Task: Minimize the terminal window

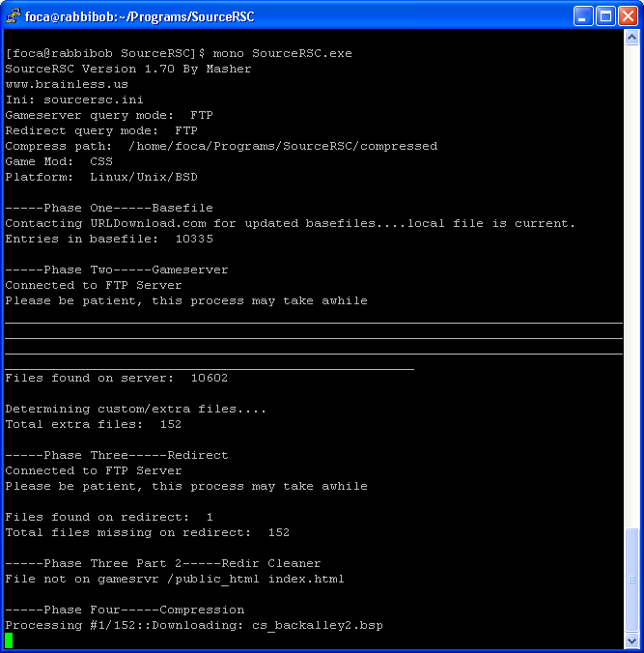Action: [x=582, y=15]
